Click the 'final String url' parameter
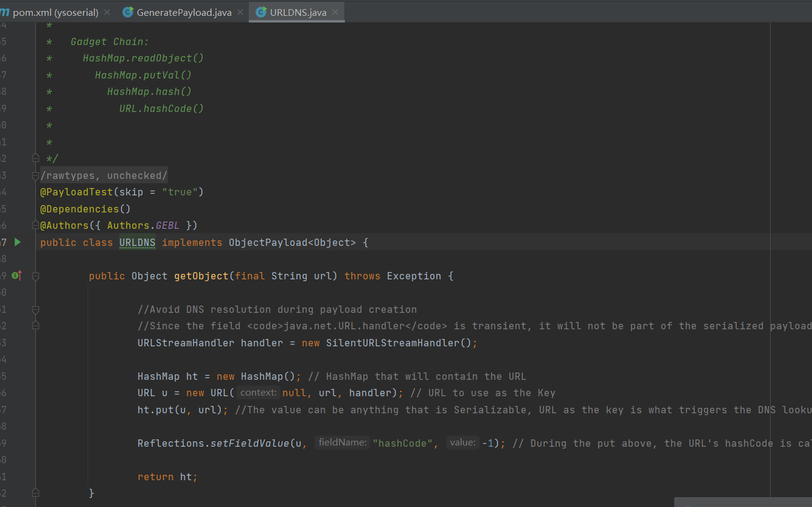Screen dimensions: 812x507 (283, 276)
